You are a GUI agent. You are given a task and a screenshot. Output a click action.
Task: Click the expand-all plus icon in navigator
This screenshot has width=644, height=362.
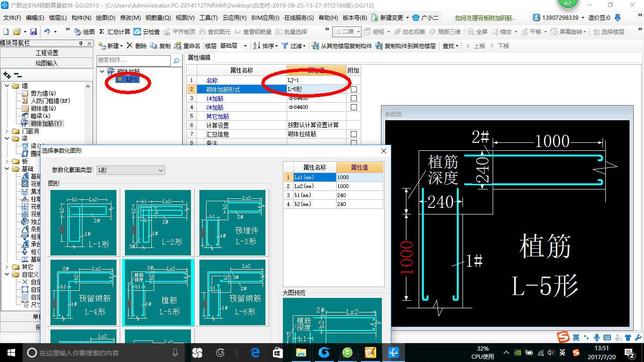coord(7,74)
